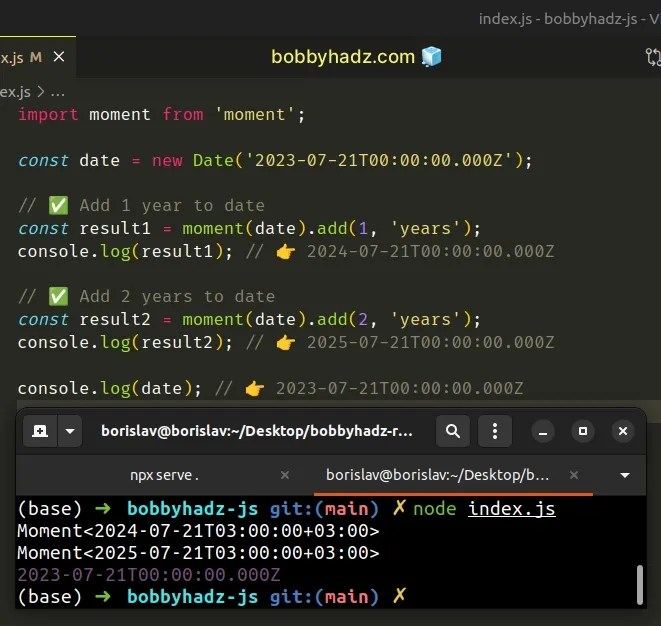Viewport: 661px width, 626px height.
Task: Click the 'result1' variable declaration
Action: [115, 228]
